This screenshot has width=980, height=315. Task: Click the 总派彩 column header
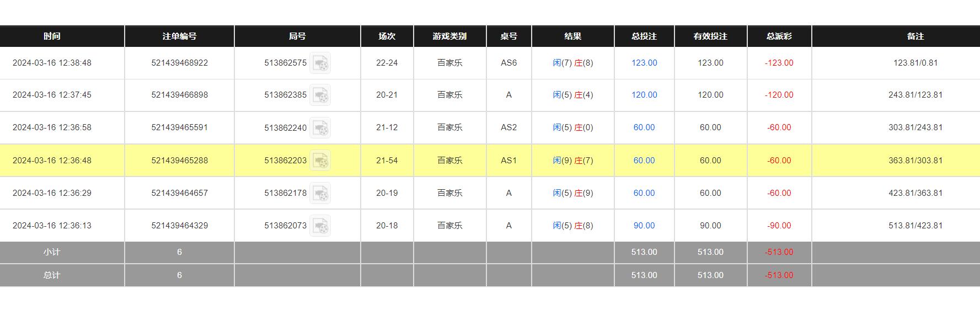pos(779,36)
